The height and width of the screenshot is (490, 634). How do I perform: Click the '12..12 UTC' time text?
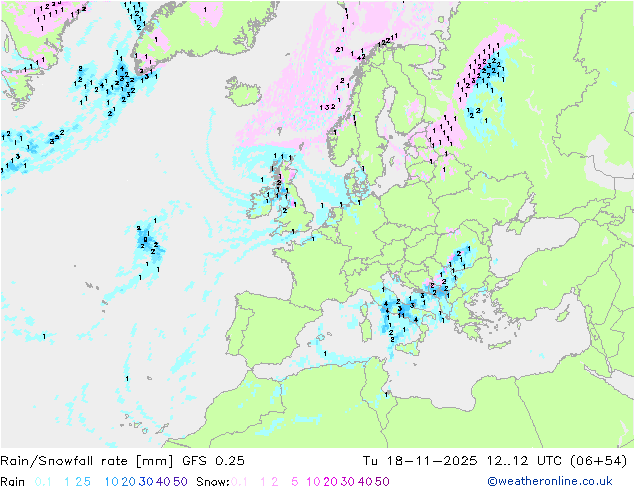coord(524,461)
